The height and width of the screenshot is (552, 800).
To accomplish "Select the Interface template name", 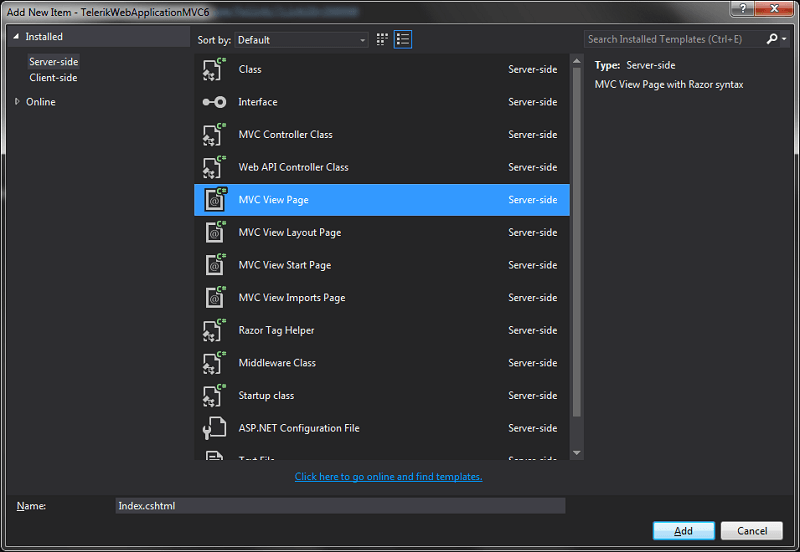I will (x=258, y=102).
